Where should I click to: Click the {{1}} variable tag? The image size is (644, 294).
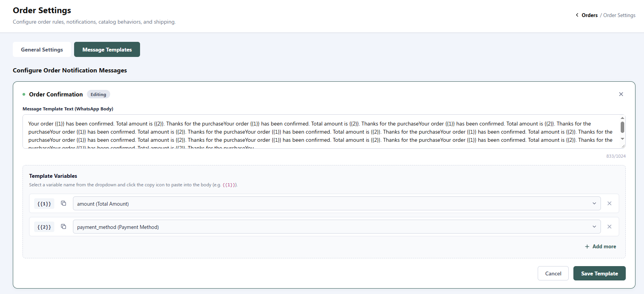click(44, 204)
